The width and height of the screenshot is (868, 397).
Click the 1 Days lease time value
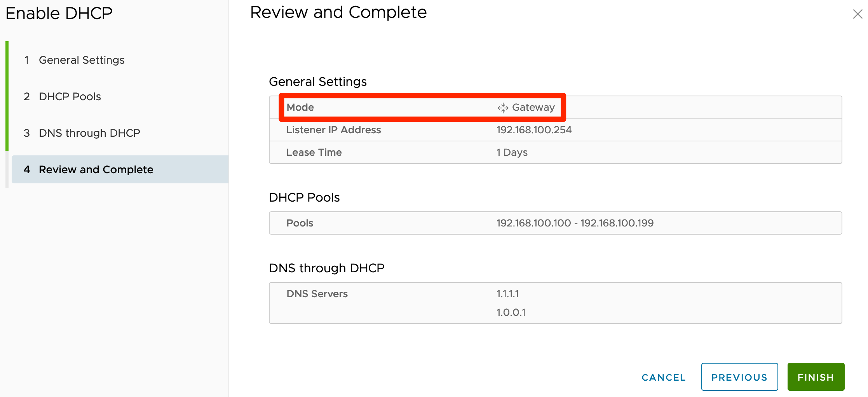coord(512,153)
